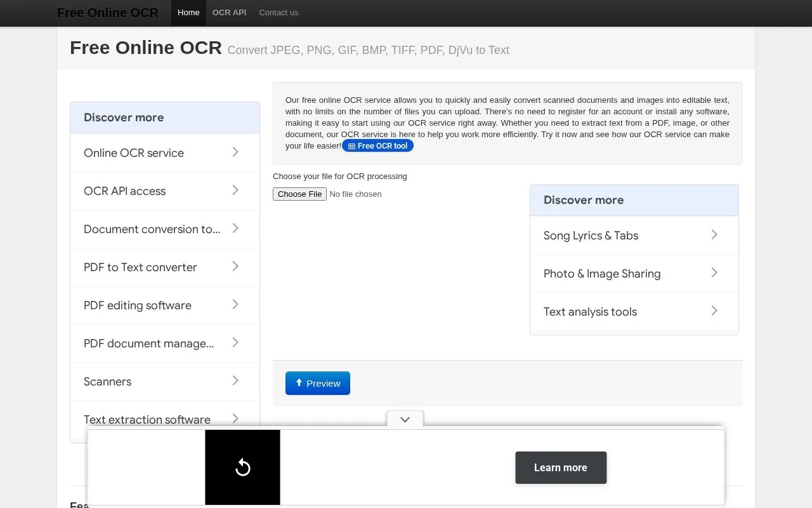Click the blue Preview button

[318, 384]
